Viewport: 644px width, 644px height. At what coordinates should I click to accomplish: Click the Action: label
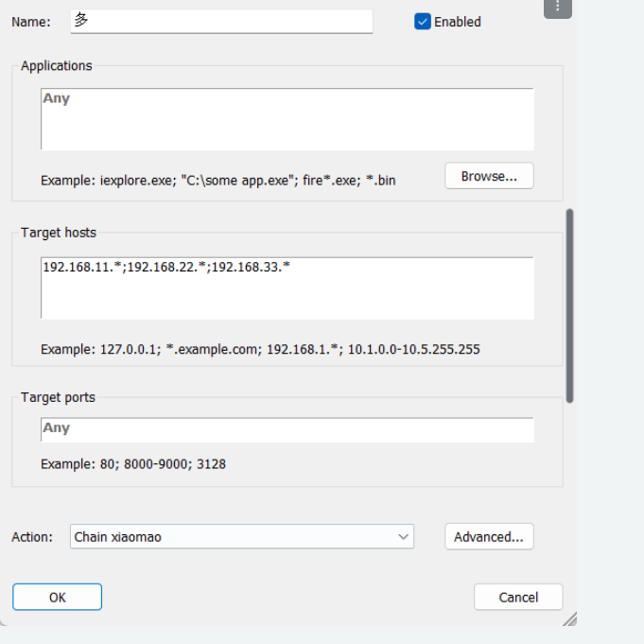point(32,537)
